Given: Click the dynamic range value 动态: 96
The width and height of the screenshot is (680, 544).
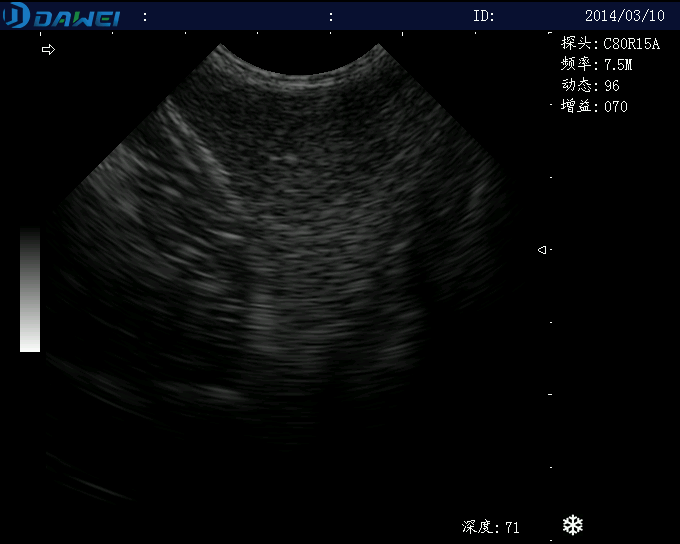Looking at the screenshot, I should [590, 85].
